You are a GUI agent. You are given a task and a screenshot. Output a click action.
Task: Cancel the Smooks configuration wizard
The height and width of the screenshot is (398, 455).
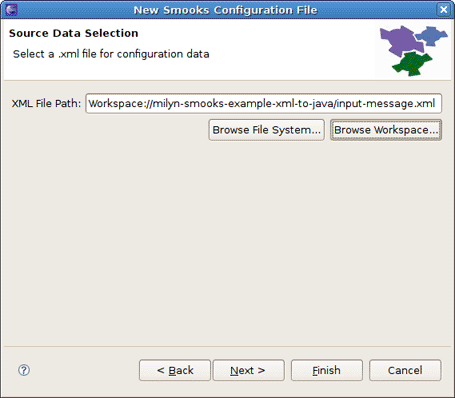[405, 370]
